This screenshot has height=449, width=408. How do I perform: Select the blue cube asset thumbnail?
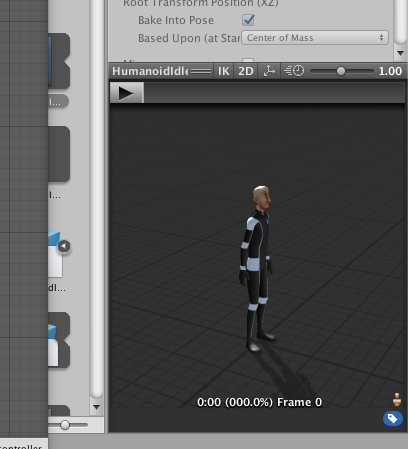coord(54,253)
